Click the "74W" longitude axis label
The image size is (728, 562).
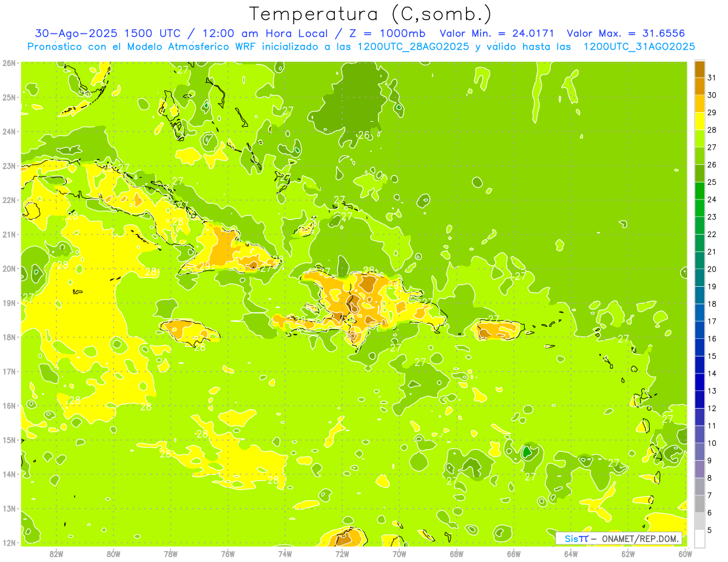point(285,554)
